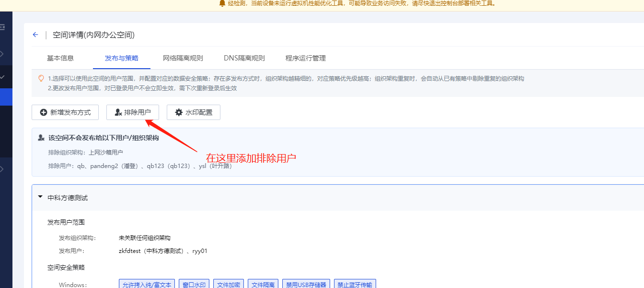
Task: Click the user-remove icon on 排除用户 button
Action: pyautogui.click(x=118, y=112)
